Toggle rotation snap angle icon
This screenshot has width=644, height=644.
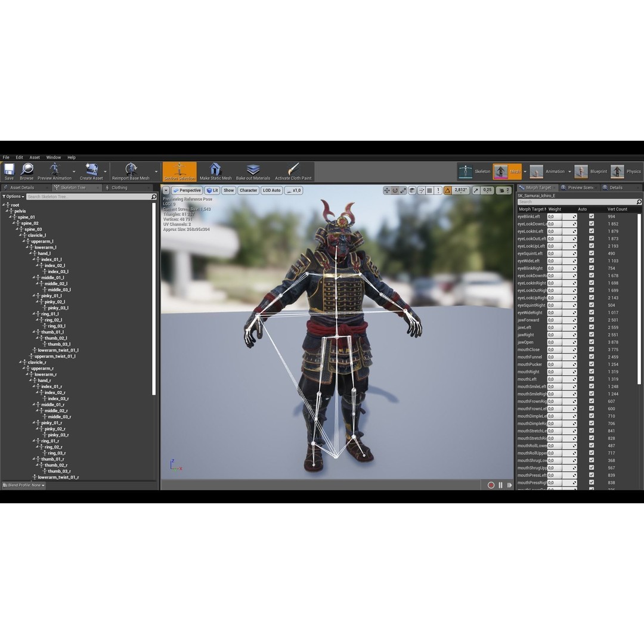click(448, 190)
